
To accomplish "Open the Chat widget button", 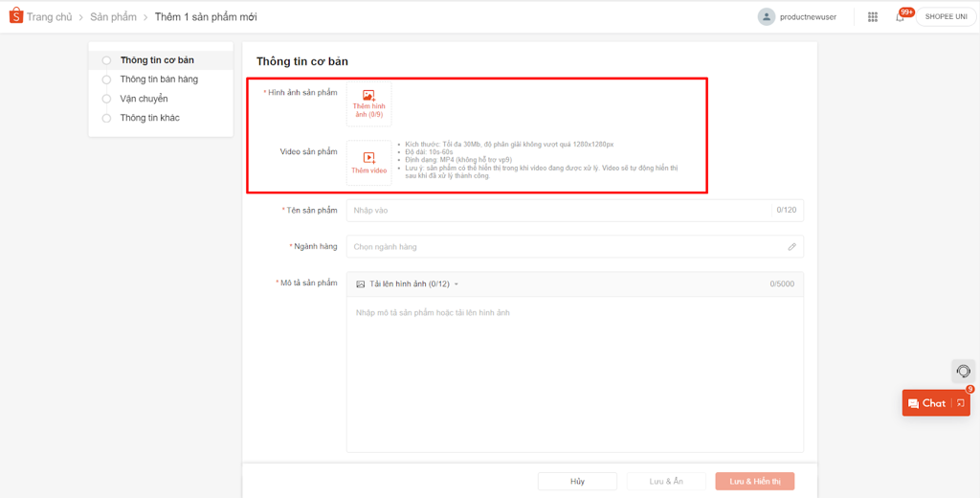I will [x=926, y=403].
